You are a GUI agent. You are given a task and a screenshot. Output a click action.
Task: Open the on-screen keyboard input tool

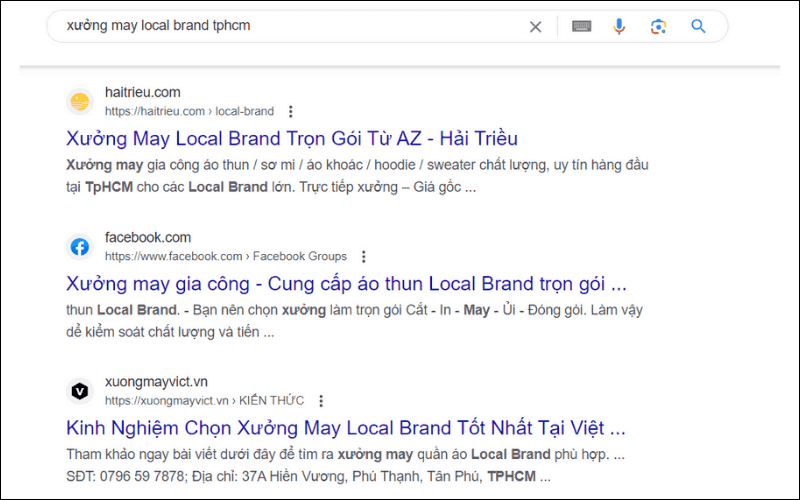(x=582, y=26)
